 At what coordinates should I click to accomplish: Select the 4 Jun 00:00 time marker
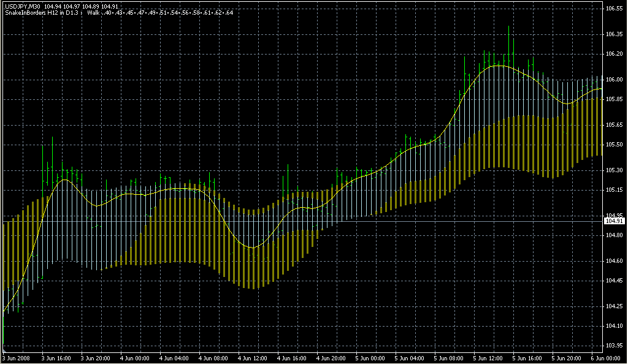[x=136, y=358]
